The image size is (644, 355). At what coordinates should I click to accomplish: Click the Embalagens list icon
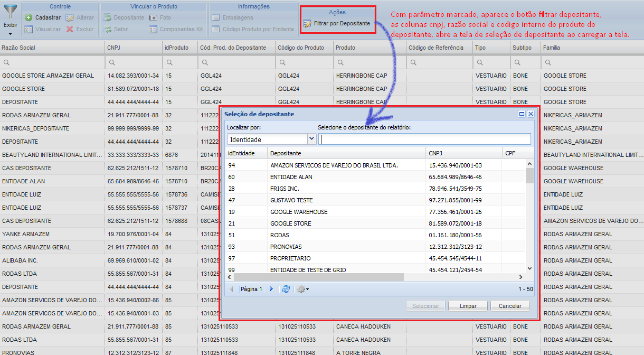coord(215,17)
